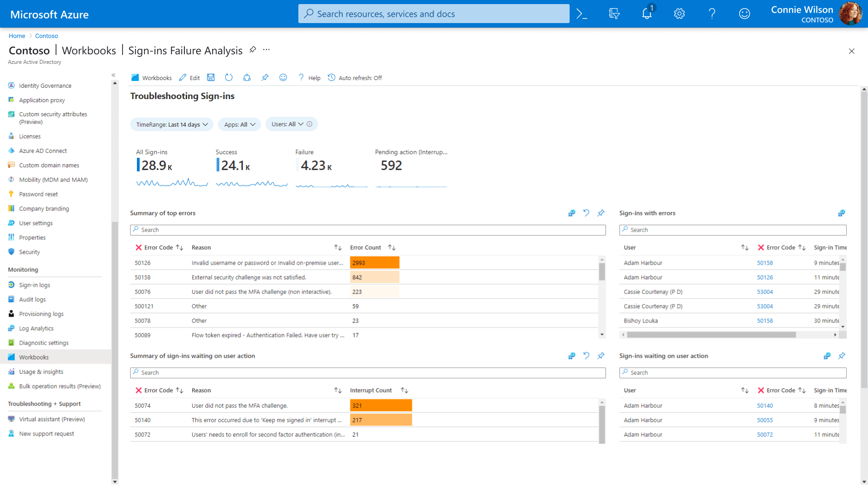Export 'Summary of top errors' to Excel
This screenshot has width=868, height=489.
(571, 213)
